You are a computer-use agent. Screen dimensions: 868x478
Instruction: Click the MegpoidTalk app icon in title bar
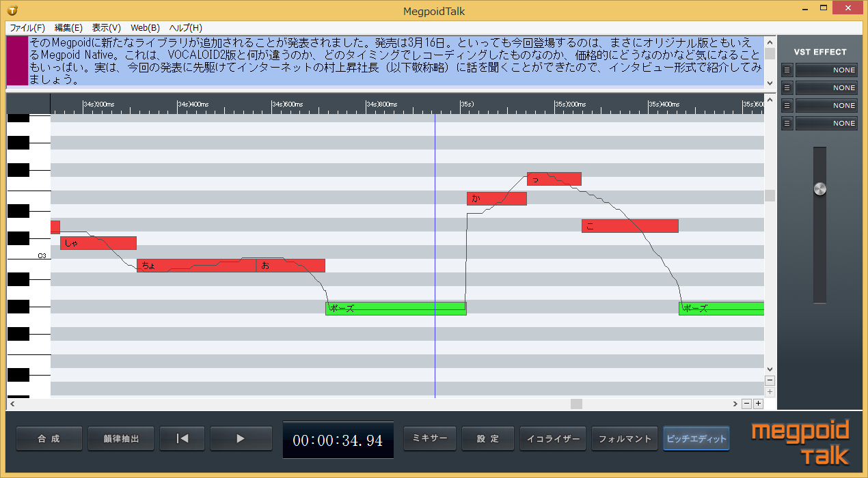click(x=13, y=10)
